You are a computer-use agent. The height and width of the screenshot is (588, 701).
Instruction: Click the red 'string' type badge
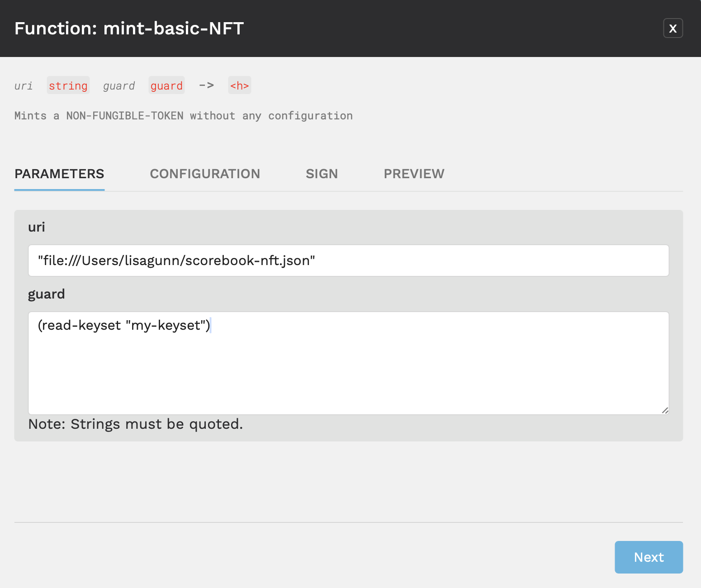68,85
